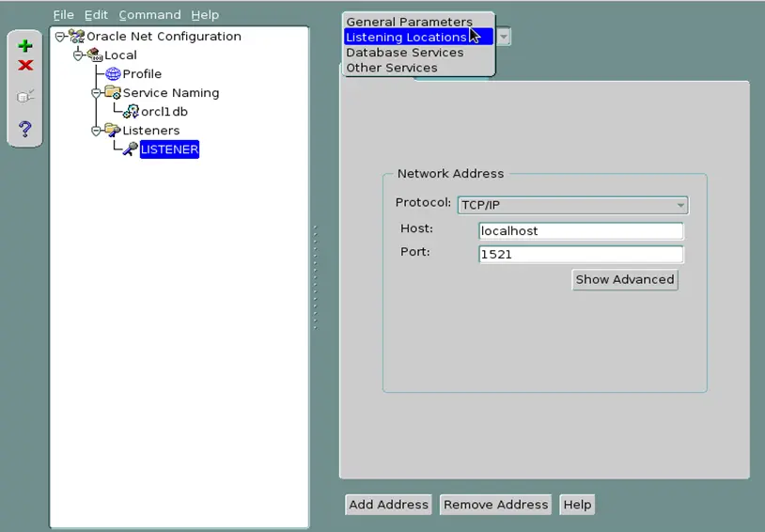Collapse the Service Naming node

pos(96,93)
